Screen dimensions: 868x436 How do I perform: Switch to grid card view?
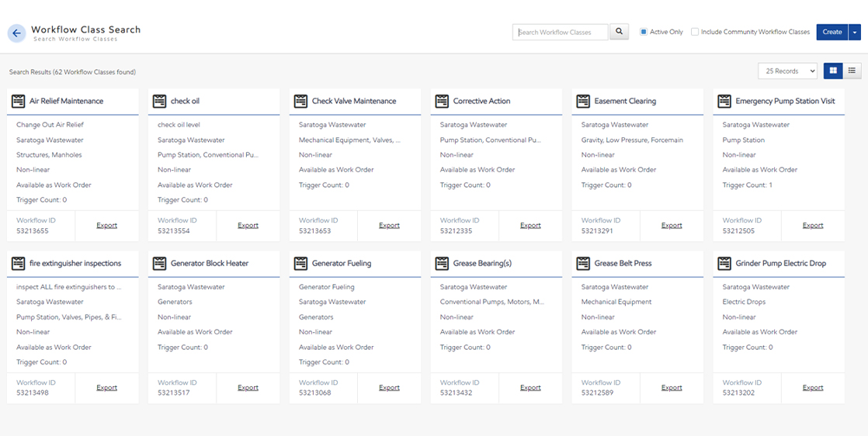(833, 71)
